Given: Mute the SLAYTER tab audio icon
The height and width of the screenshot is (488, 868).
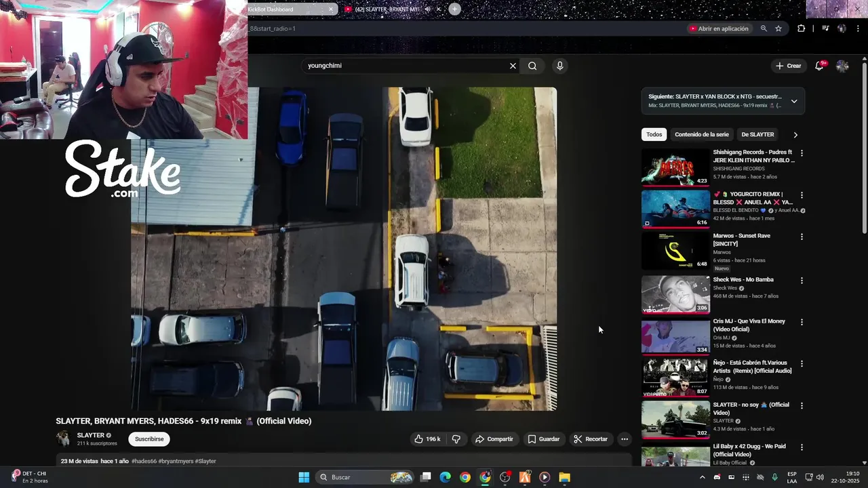Looking at the screenshot, I should [428, 9].
